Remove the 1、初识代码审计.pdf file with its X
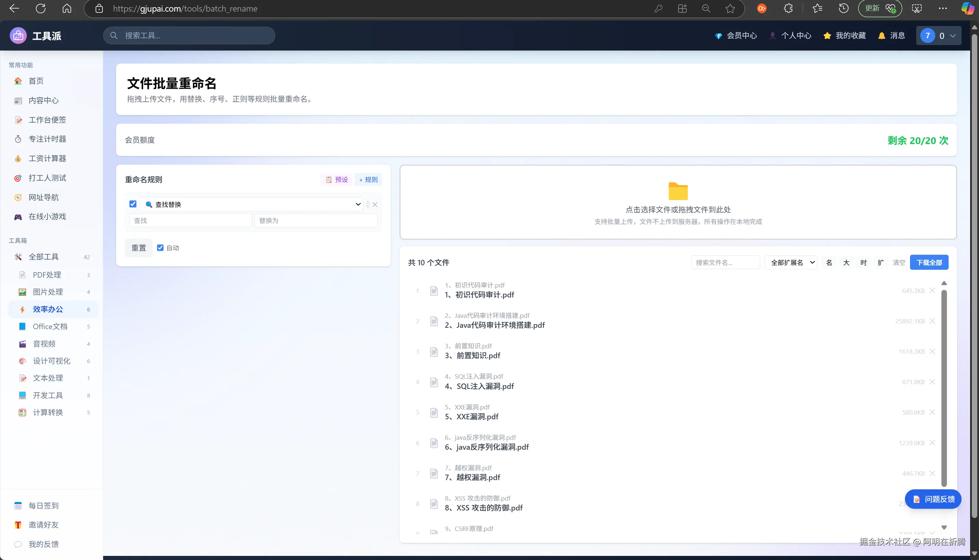This screenshot has height=560, width=979. 933,290
